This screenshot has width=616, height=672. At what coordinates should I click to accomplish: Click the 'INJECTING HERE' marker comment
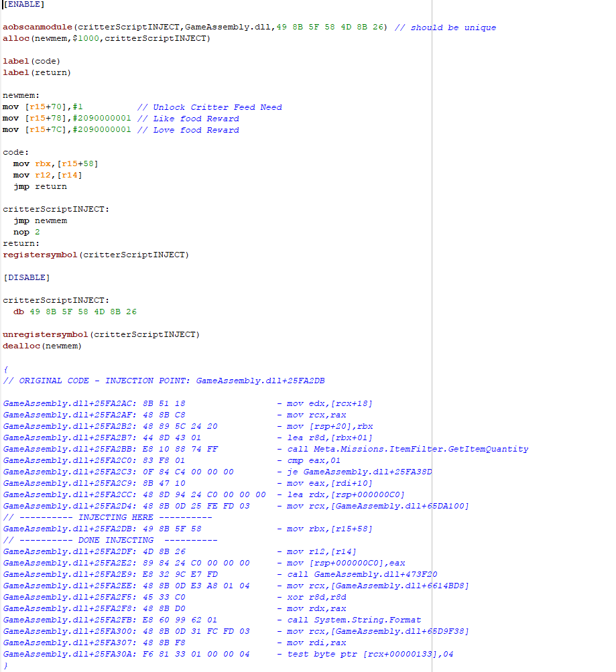click(107, 517)
